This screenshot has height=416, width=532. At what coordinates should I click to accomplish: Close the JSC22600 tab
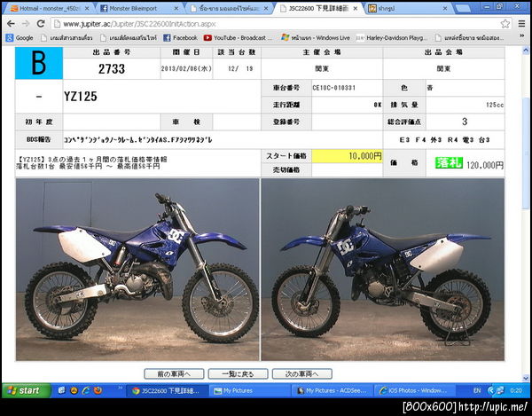(356, 9)
